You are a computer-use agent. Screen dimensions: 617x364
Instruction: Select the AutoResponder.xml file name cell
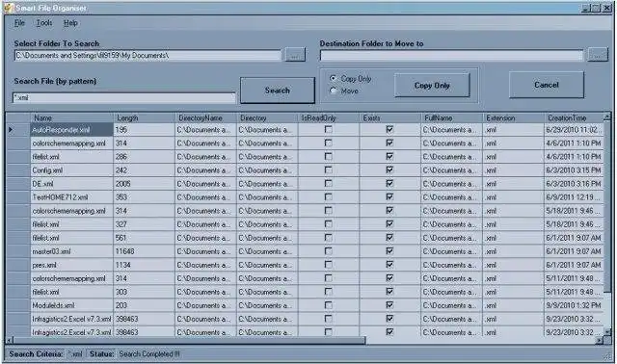click(71, 130)
